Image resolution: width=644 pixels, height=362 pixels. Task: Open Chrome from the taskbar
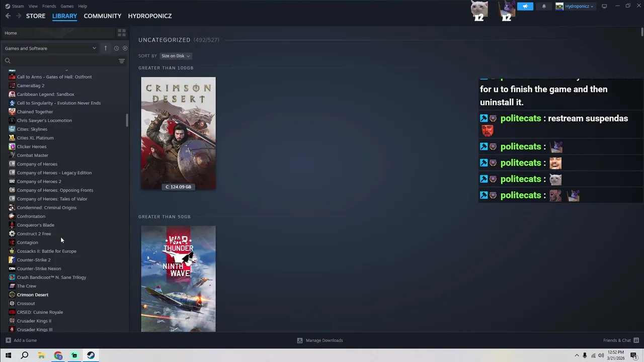click(58, 355)
